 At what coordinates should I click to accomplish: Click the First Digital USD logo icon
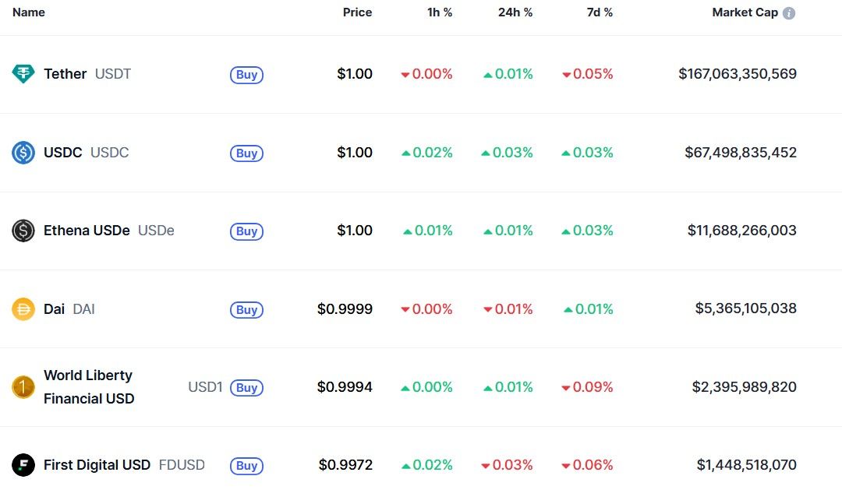coord(23,465)
